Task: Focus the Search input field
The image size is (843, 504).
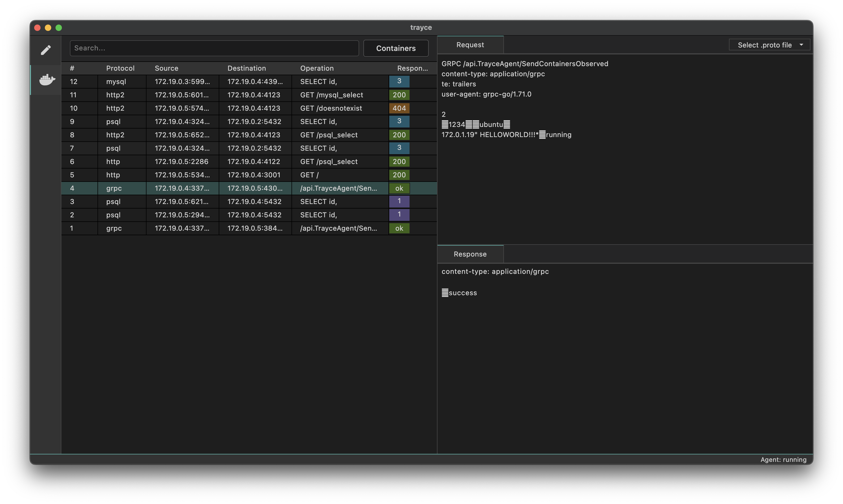Action: [x=214, y=48]
